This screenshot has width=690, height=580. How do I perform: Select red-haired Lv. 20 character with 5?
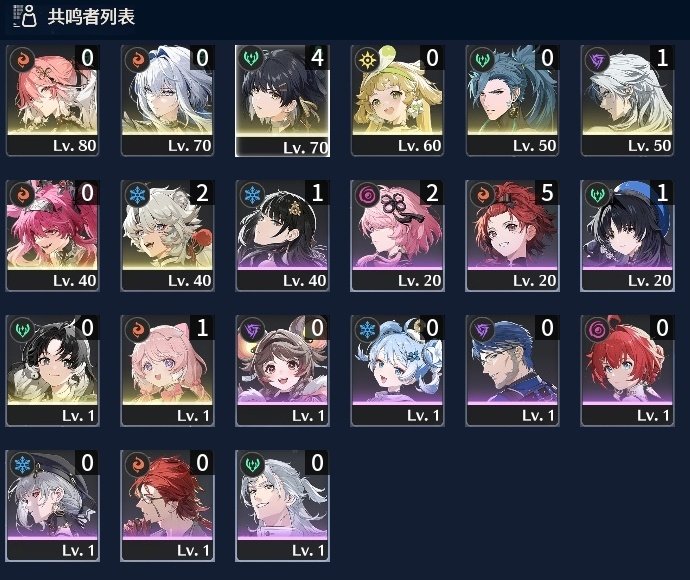[x=512, y=235]
